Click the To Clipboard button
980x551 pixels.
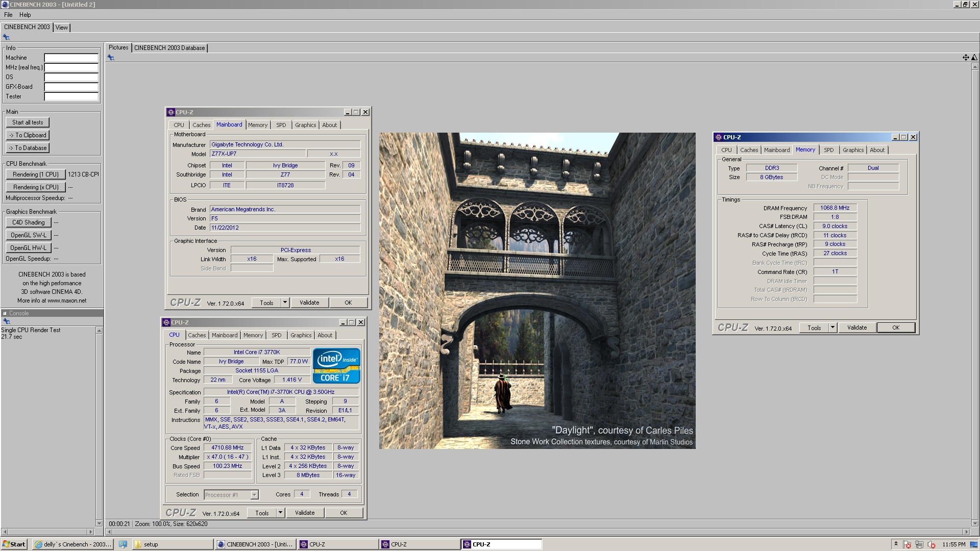point(28,135)
